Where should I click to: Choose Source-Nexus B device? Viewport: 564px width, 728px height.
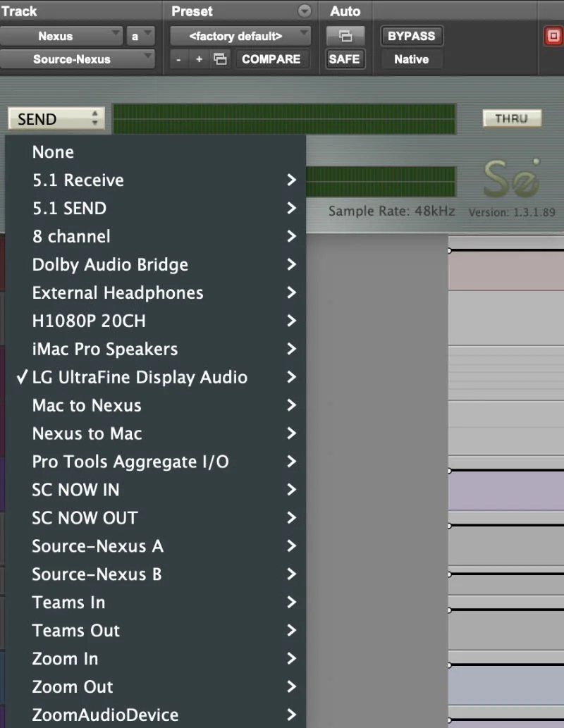(156, 574)
